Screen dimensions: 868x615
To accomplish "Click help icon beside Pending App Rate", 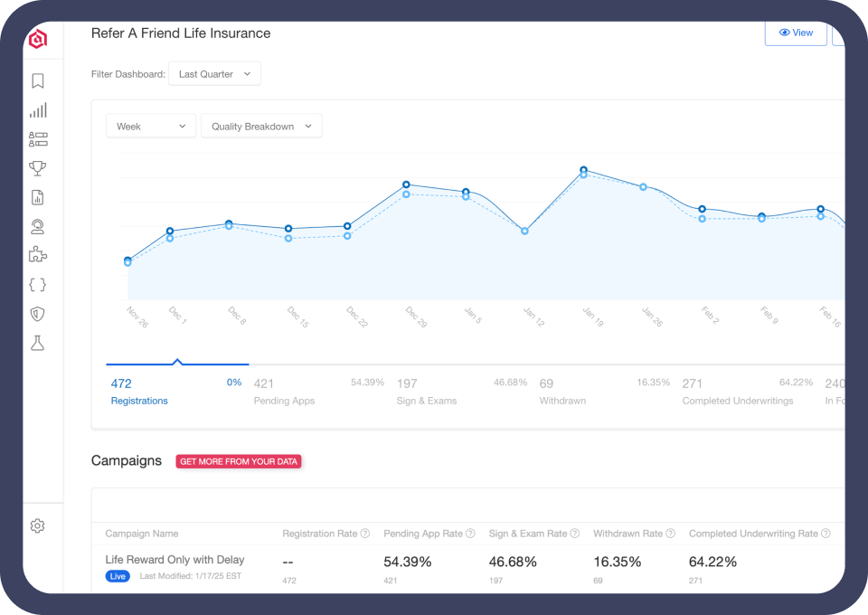I will click(470, 533).
